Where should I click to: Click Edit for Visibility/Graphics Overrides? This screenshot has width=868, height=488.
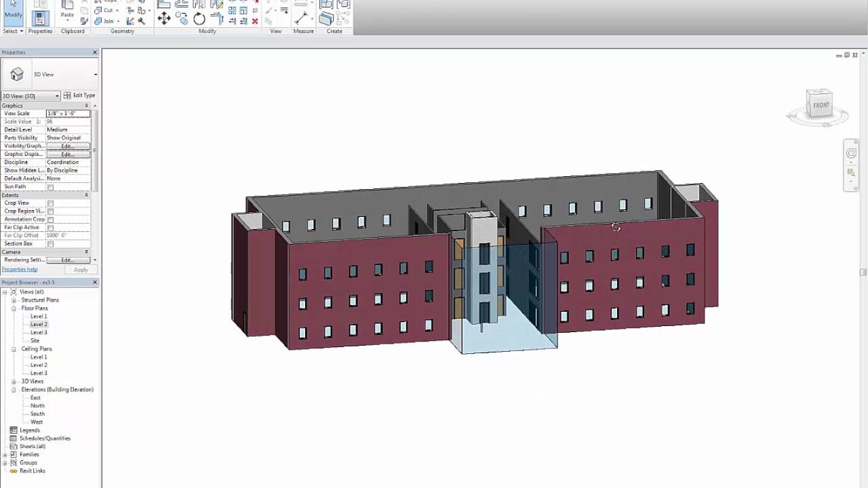tap(68, 146)
